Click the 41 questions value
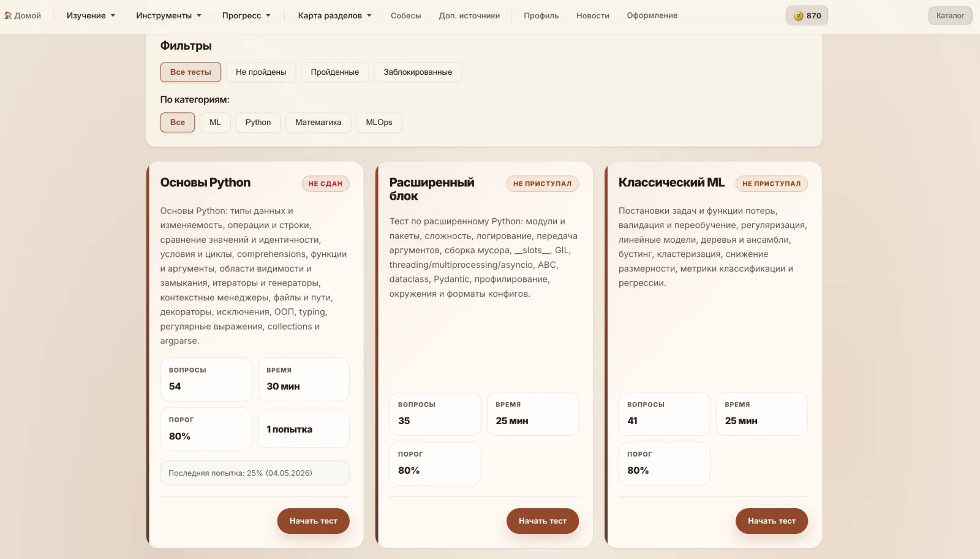 [x=633, y=420]
